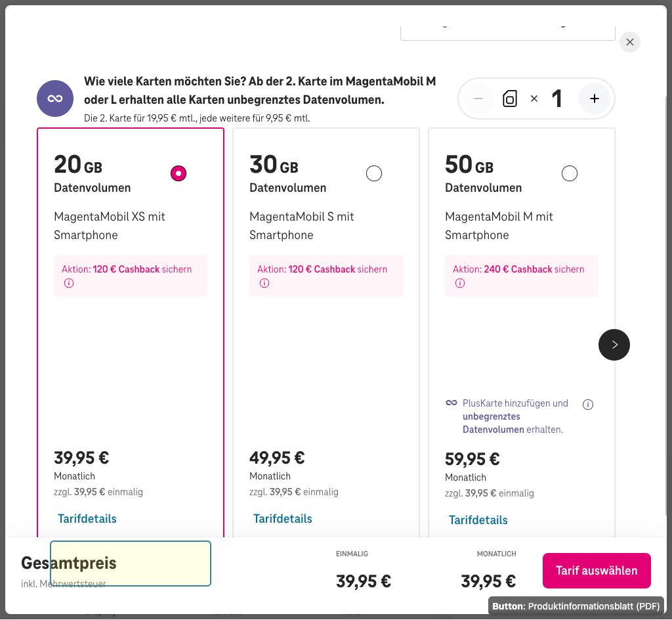This screenshot has width=672, height=620.
Task: Increase card count with the plus stepper
Action: [594, 98]
